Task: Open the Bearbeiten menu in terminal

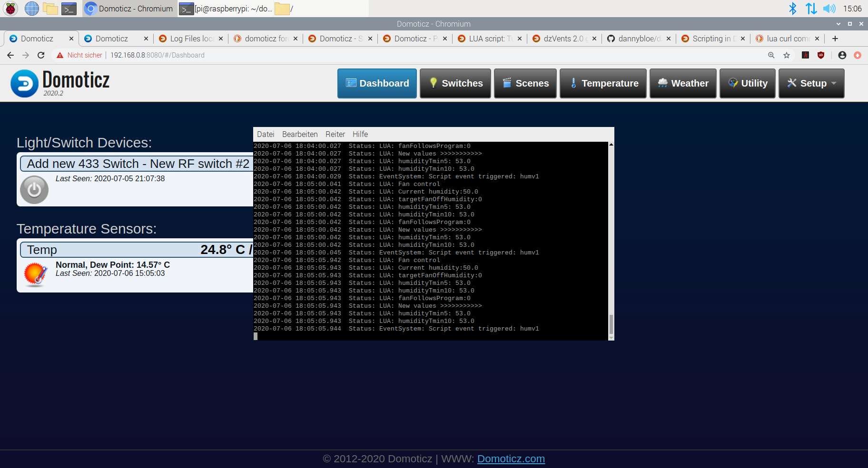Action: pos(300,134)
